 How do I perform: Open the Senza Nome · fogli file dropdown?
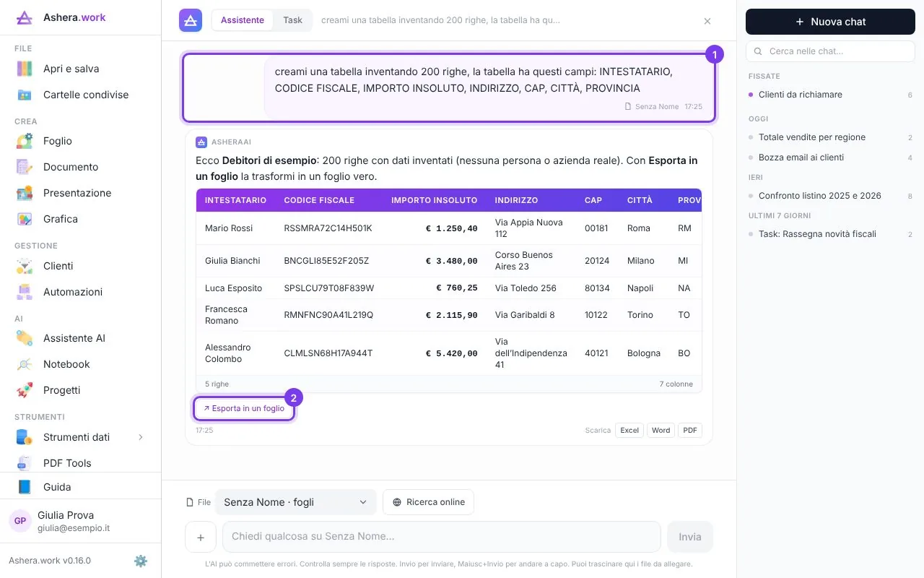point(295,502)
